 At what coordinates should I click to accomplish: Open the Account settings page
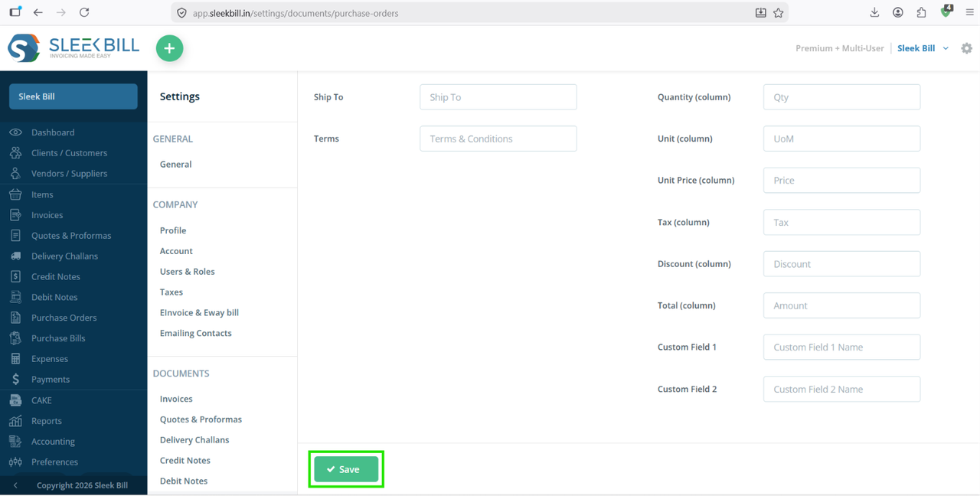[x=176, y=251]
